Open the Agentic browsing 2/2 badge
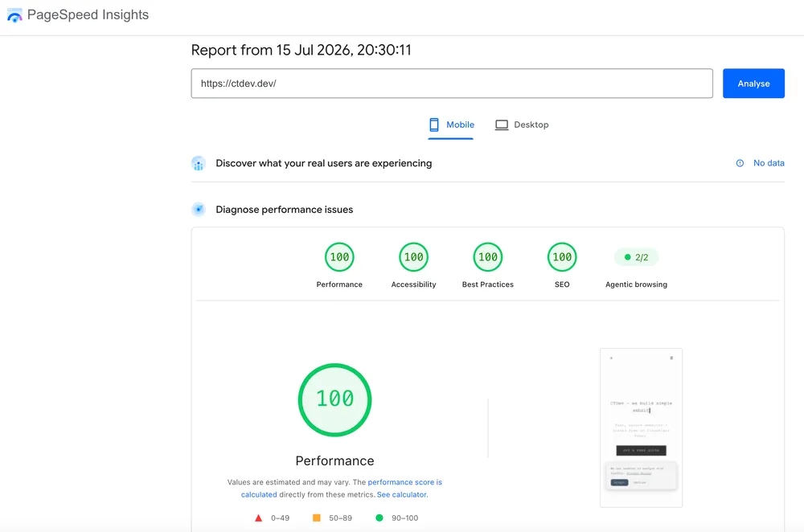This screenshot has width=804, height=532. (x=636, y=257)
